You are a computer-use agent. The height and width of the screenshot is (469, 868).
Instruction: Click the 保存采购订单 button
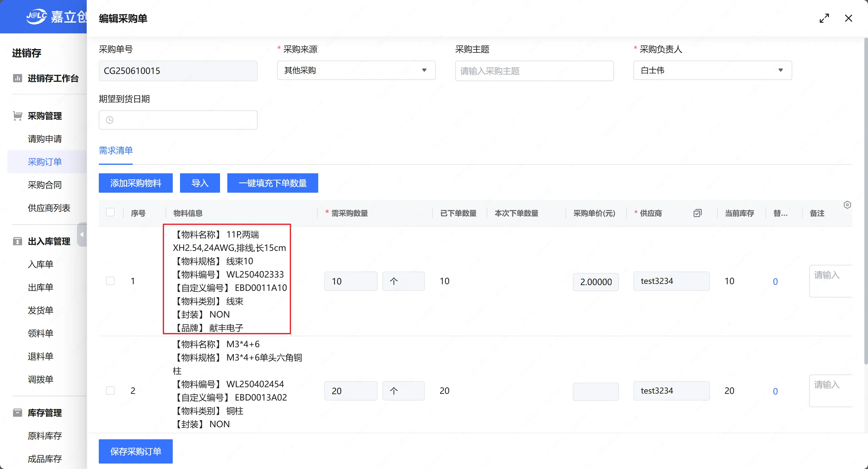(x=135, y=451)
